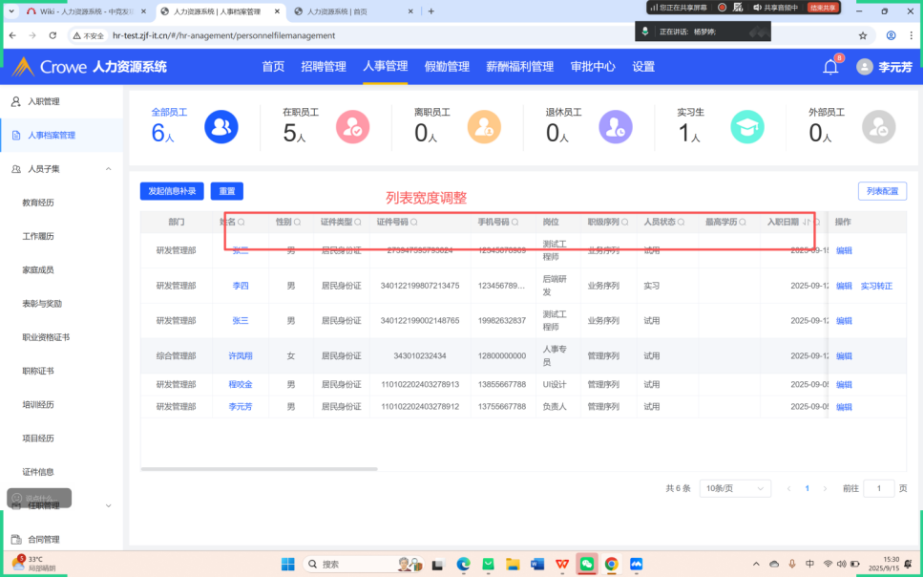
Task: Click search icon in 证件号码 column header
Action: (413, 223)
